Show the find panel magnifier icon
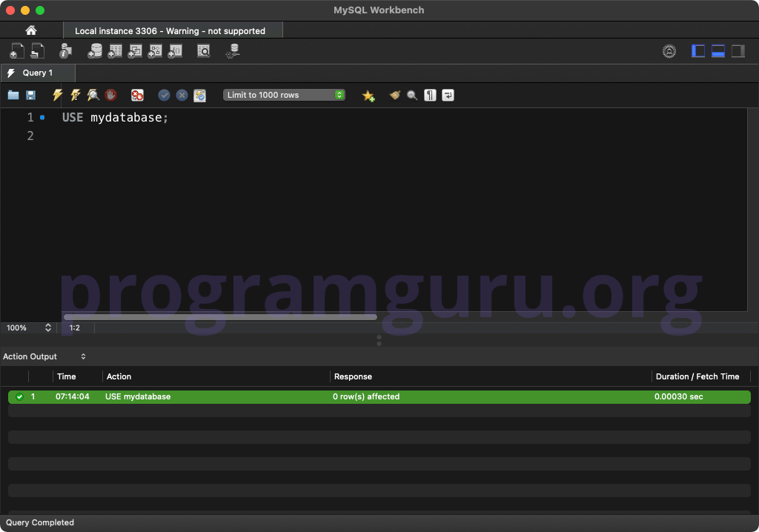 click(x=412, y=96)
